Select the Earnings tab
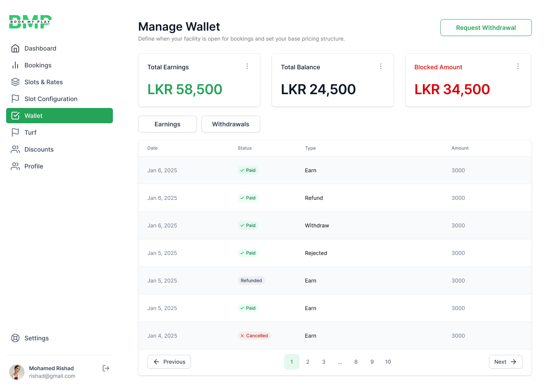The image size is (551, 392). (x=167, y=124)
